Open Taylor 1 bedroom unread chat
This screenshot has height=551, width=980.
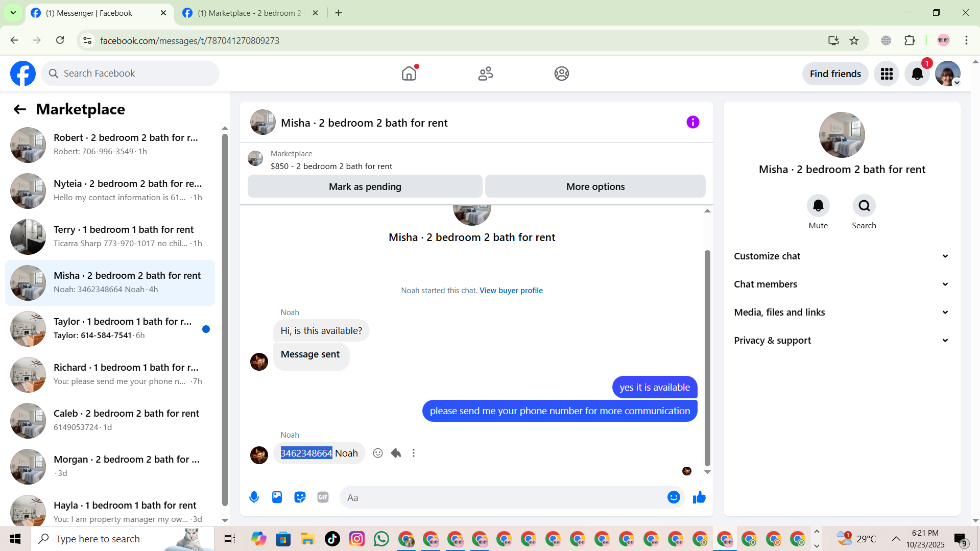tap(110, 328)
